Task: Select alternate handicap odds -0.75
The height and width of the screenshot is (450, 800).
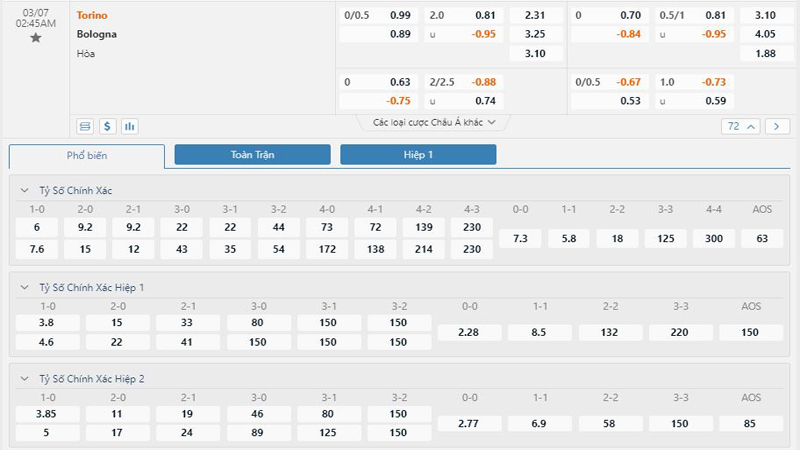Action: 379,101
